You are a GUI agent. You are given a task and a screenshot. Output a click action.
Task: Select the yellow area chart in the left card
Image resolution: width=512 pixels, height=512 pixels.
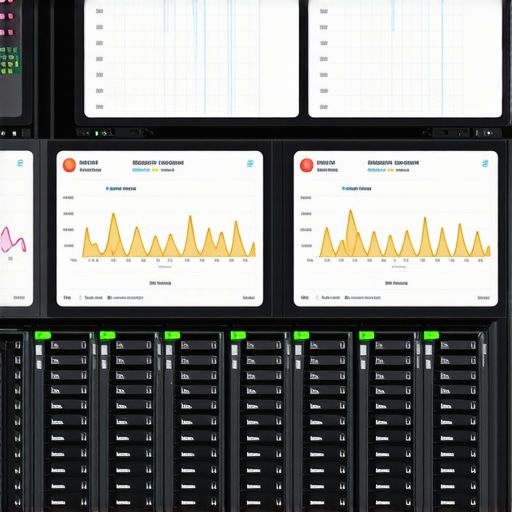169,235
